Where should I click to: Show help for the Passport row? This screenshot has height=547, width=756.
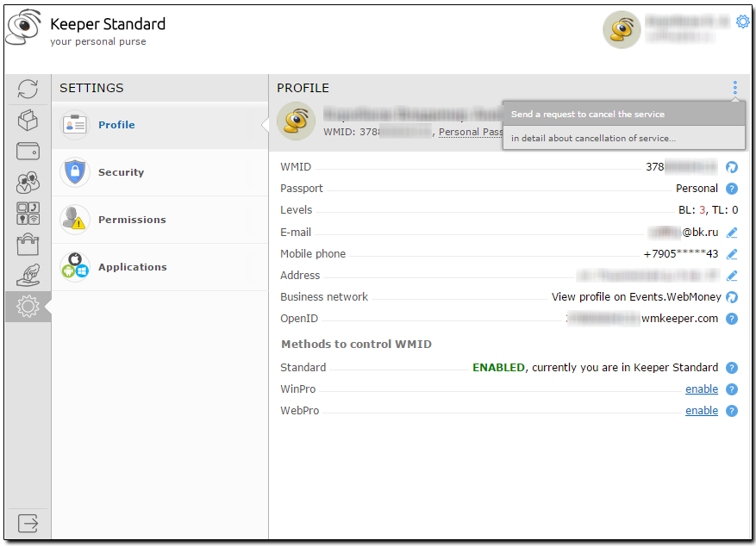tap(731, 189)
